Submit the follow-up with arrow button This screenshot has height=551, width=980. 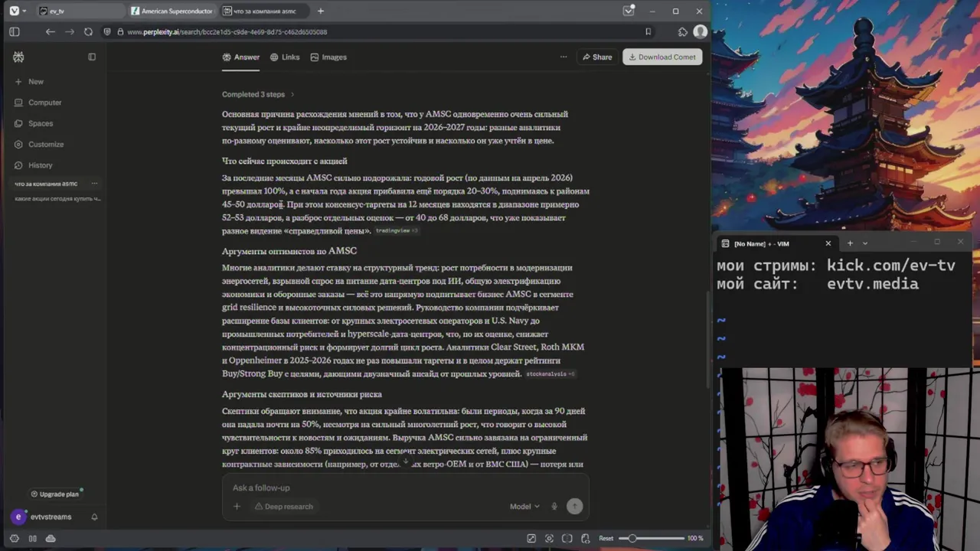pos(574,506)
